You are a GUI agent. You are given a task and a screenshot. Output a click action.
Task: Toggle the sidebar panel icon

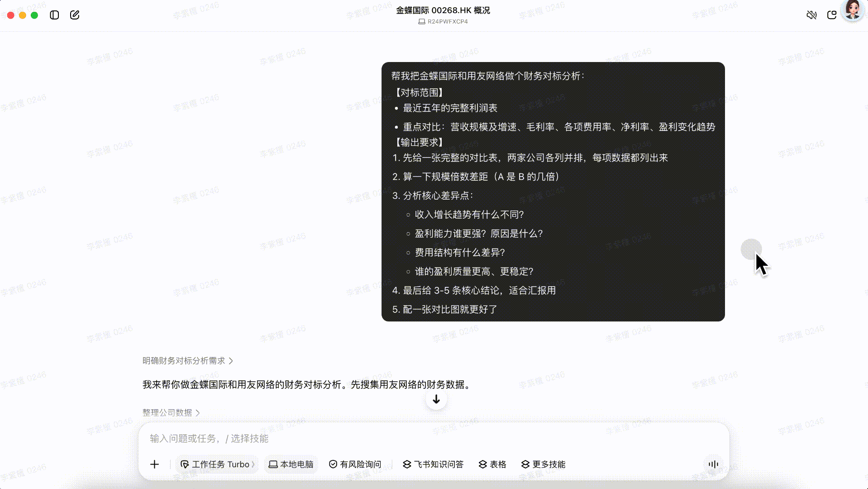point(54,15)
